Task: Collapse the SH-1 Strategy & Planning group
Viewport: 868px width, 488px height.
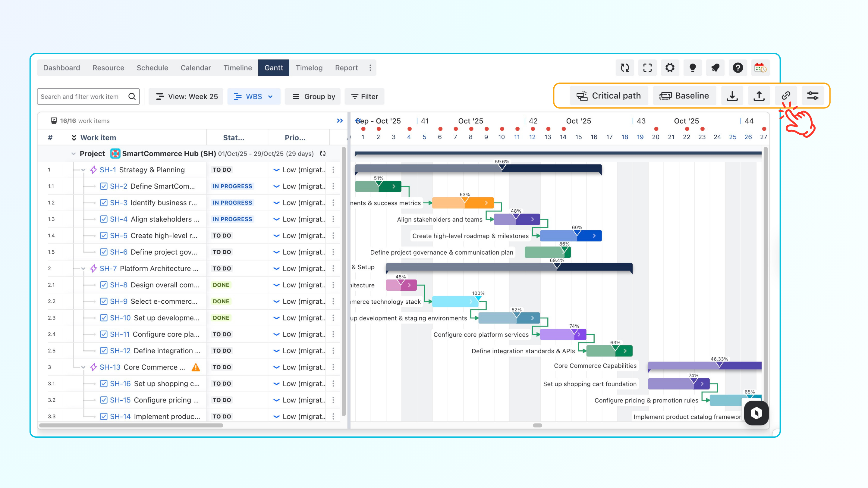Action: click(x=83, y=170)
